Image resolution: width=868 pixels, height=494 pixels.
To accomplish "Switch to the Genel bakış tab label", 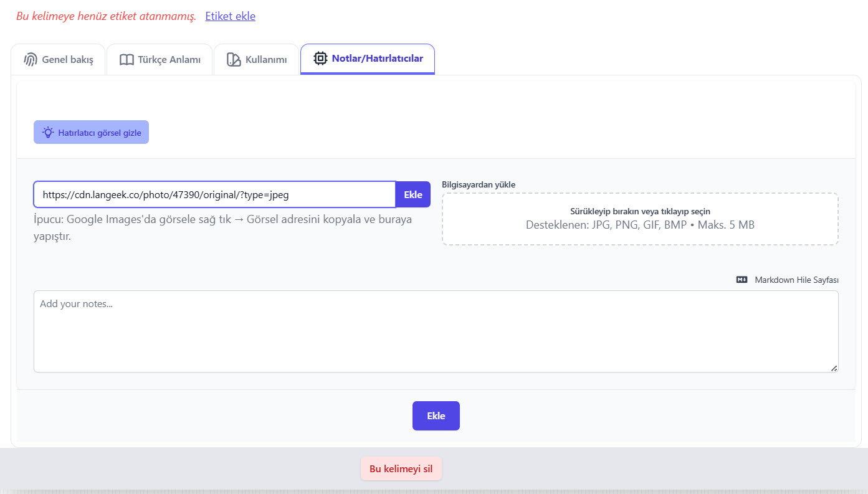I will coord(67,60).
